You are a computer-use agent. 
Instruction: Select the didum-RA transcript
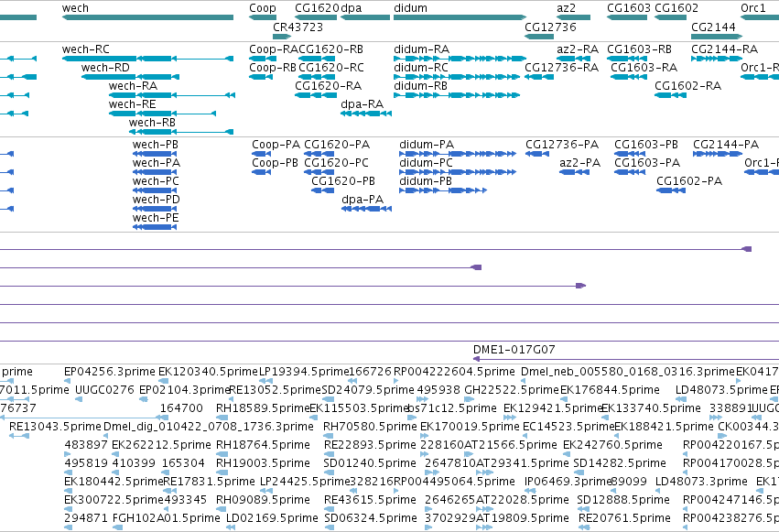coord(460,59)
